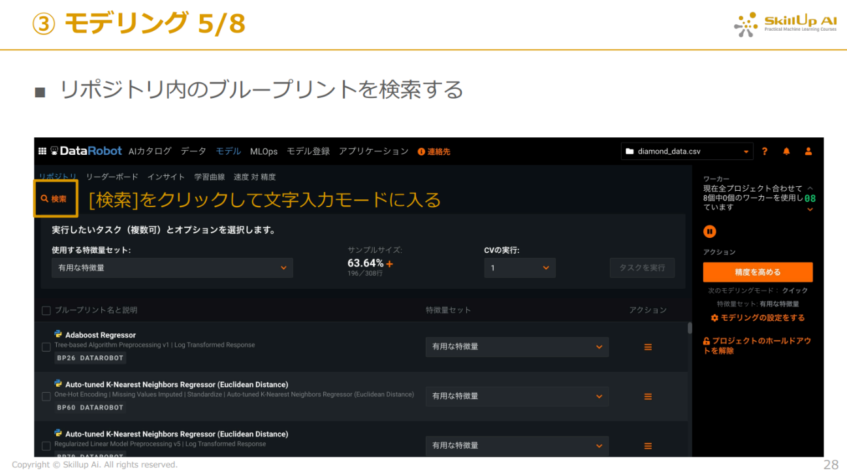The height and width of the screenshot is (475, 847).
Task: Open feature set dropdown for BP60 KNN Regressor
Action: 517,397
